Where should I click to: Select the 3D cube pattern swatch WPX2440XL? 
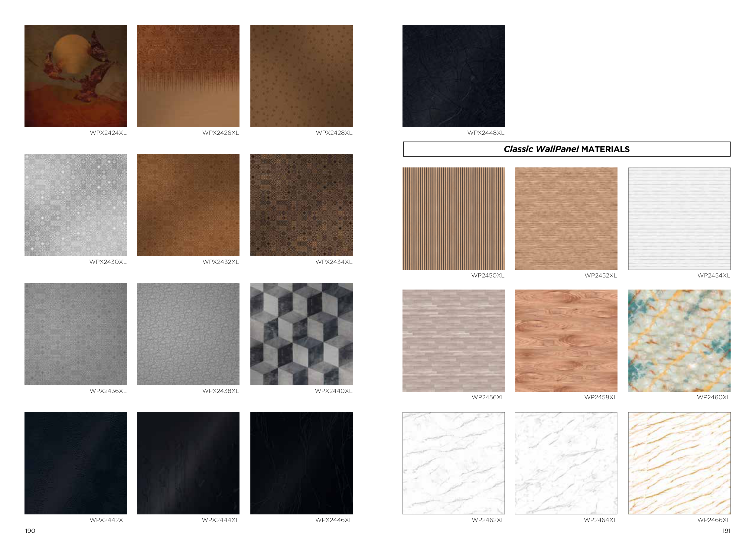pyautogui.click(x=301, y=334)
